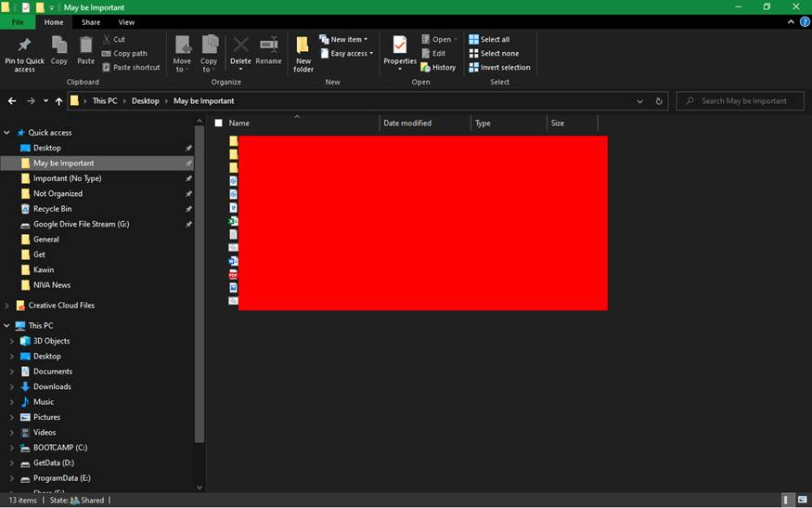
Task: Open the View ribbon tab
Action: click(x=126, y=22)
